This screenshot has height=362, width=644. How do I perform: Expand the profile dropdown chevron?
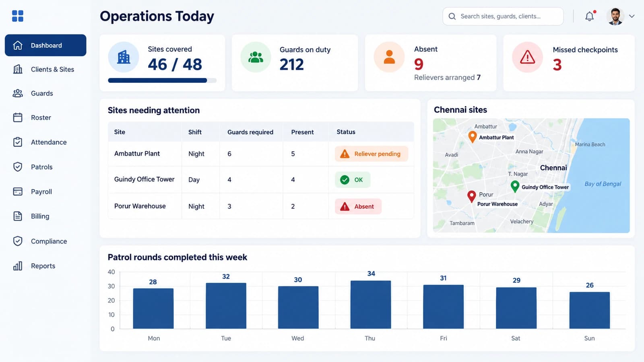point(632,16)
